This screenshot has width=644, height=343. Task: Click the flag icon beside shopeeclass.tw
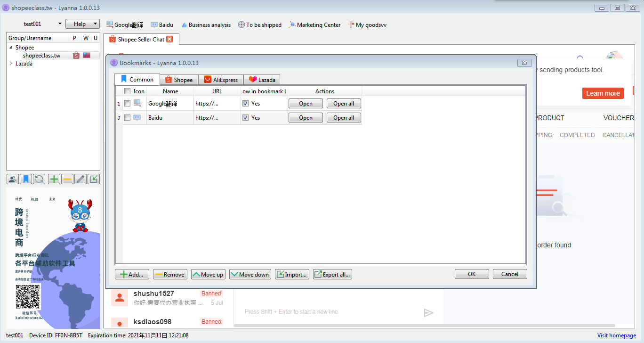(x=87, y=56)
